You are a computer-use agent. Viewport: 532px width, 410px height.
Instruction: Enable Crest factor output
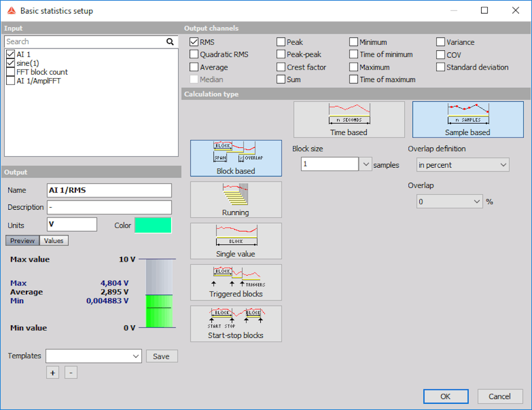coord(281,67)
